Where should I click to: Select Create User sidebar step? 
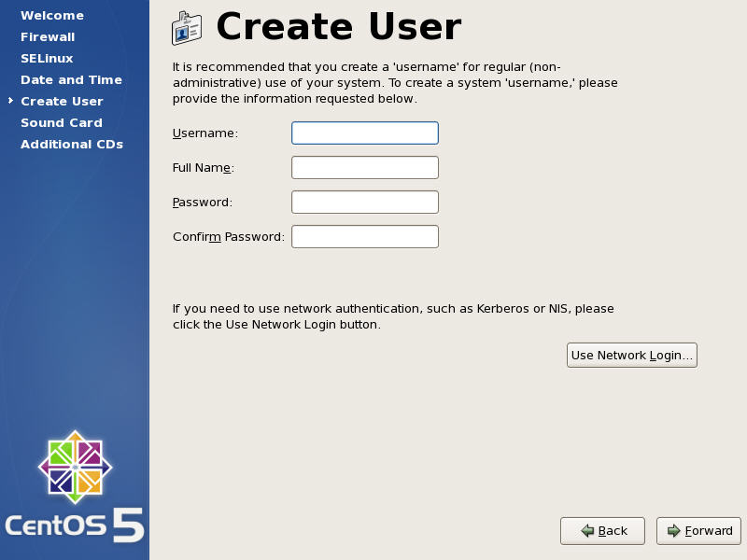click(x=62, y=101)
